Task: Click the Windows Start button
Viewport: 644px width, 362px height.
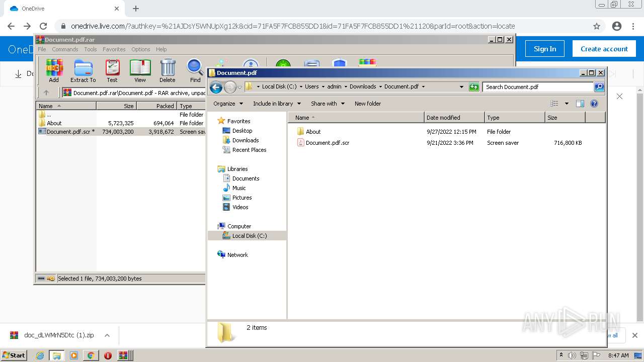Action: pyautogui.click(x=14, y=355)
